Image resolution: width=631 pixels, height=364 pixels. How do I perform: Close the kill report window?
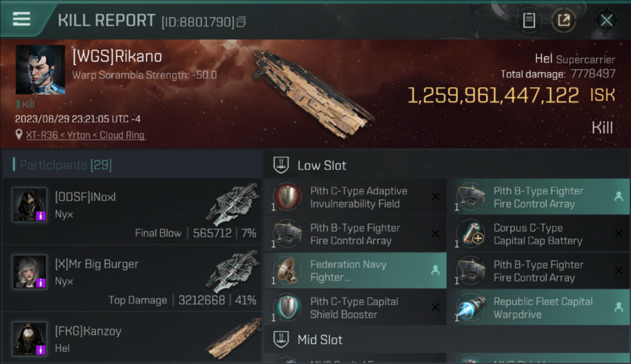pyautogui.click(x=606, y=20)
